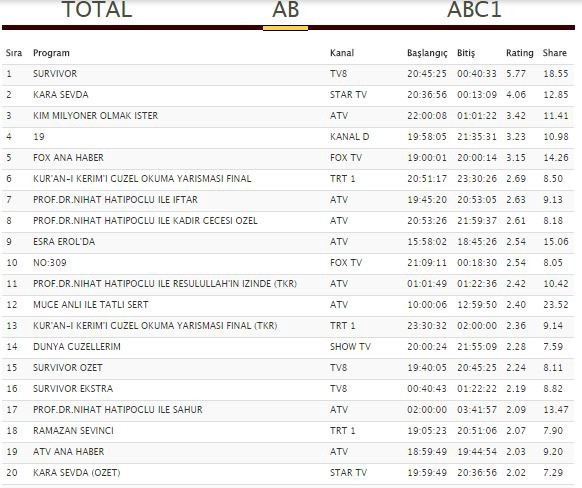Select RESULULLAH'IN IZINDE (TKR) program
The width and height of the screenshot is (582, 488).
tap(165, 284)
